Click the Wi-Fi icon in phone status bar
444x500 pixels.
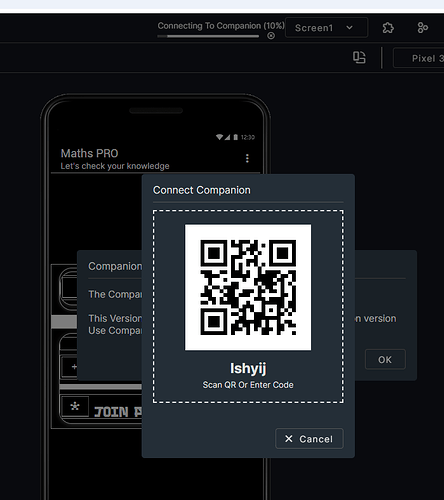(219, 137)
